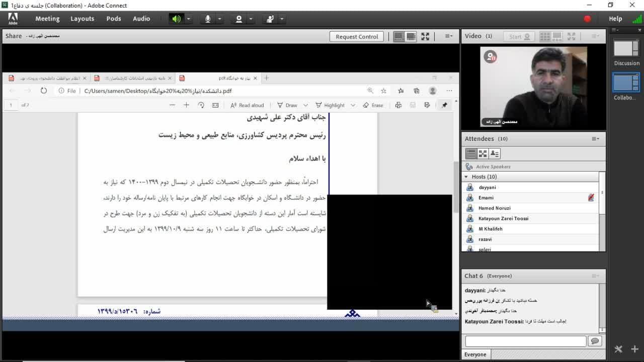Click the send chat message icon

pos(595,341)
